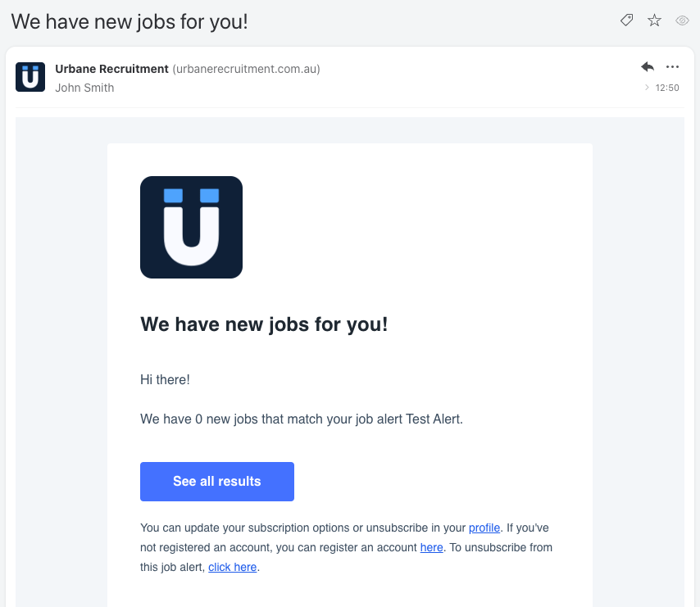Viewport: 700px width, 607px height.
Task: Open the tag icon in the header bar
Action: 626,20
